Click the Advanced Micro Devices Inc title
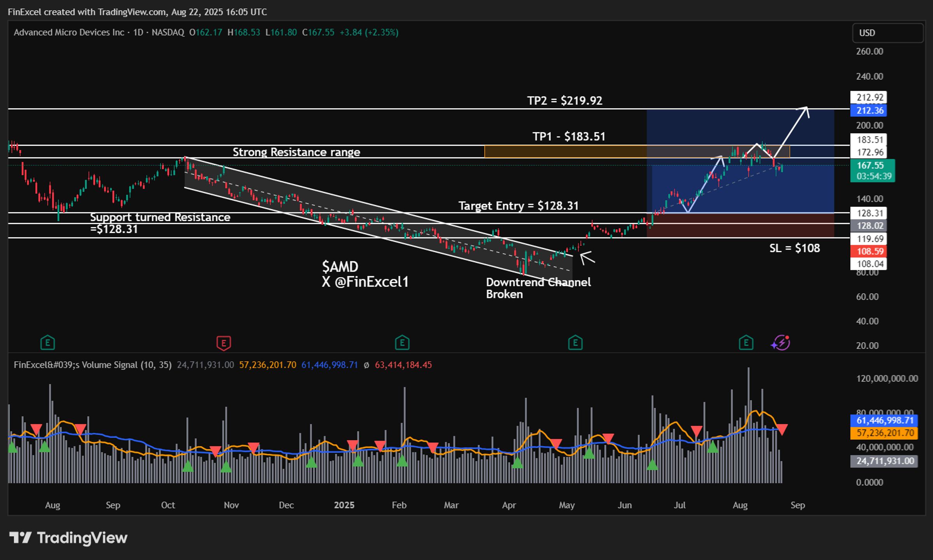This screenshot has width=933, height=560. [69, 32]
